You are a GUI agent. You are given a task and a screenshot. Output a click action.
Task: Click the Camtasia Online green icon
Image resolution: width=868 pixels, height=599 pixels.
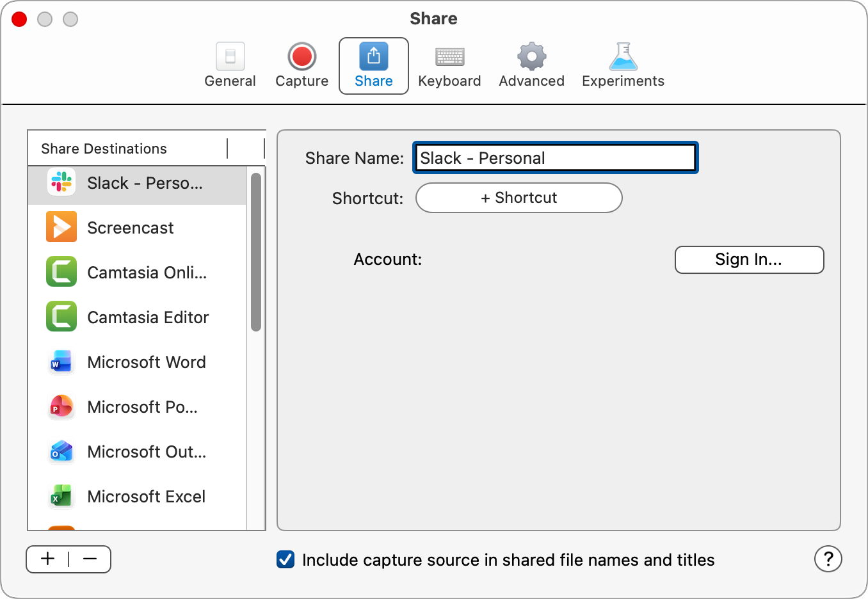click(x=61, y=272)
